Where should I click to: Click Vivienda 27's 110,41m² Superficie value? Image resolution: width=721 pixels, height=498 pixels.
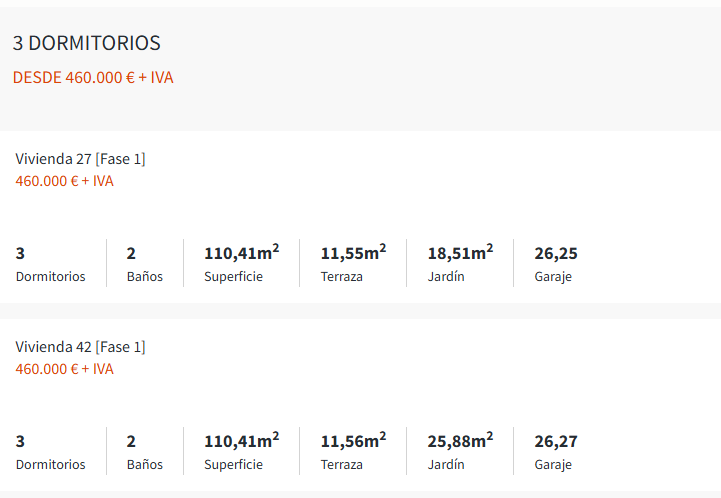241,252
